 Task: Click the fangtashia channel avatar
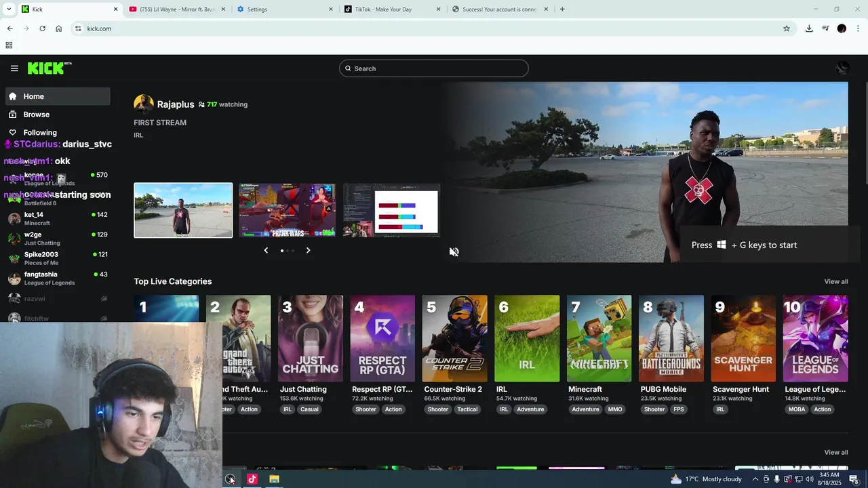14,279
